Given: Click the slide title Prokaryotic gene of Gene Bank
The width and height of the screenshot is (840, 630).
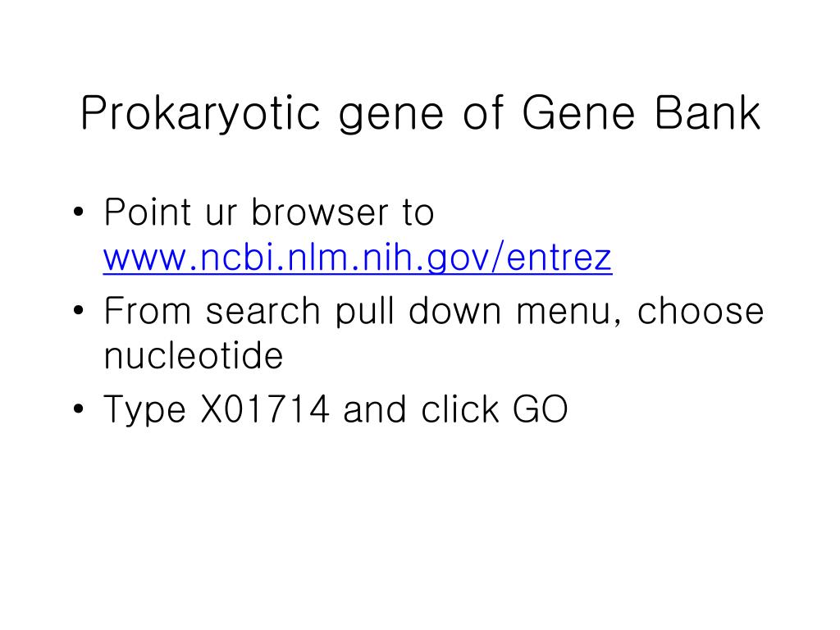Looking at the screenshot, I should (421, 113).
